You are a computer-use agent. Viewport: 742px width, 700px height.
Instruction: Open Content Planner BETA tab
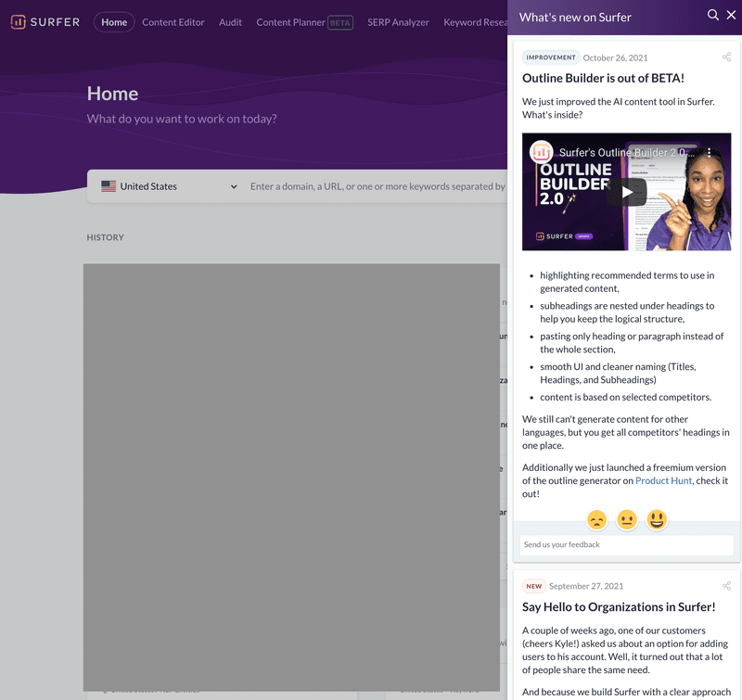pos(304,22)
